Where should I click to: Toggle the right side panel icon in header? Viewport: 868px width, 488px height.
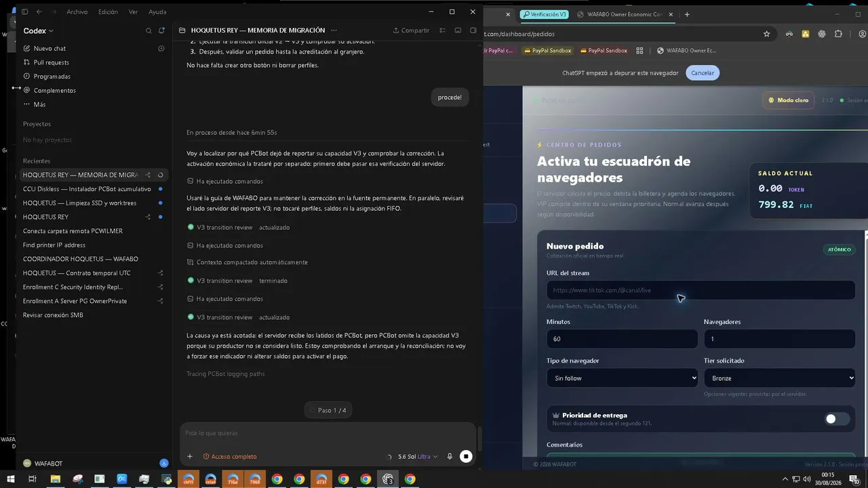click(473, 30)
